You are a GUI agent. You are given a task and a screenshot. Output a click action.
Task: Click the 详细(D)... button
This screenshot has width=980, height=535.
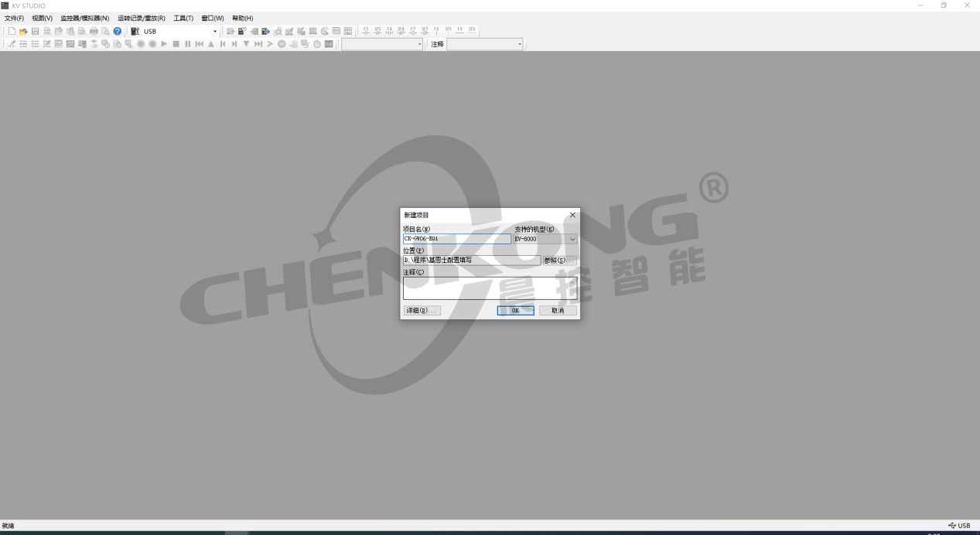[422, 311]
